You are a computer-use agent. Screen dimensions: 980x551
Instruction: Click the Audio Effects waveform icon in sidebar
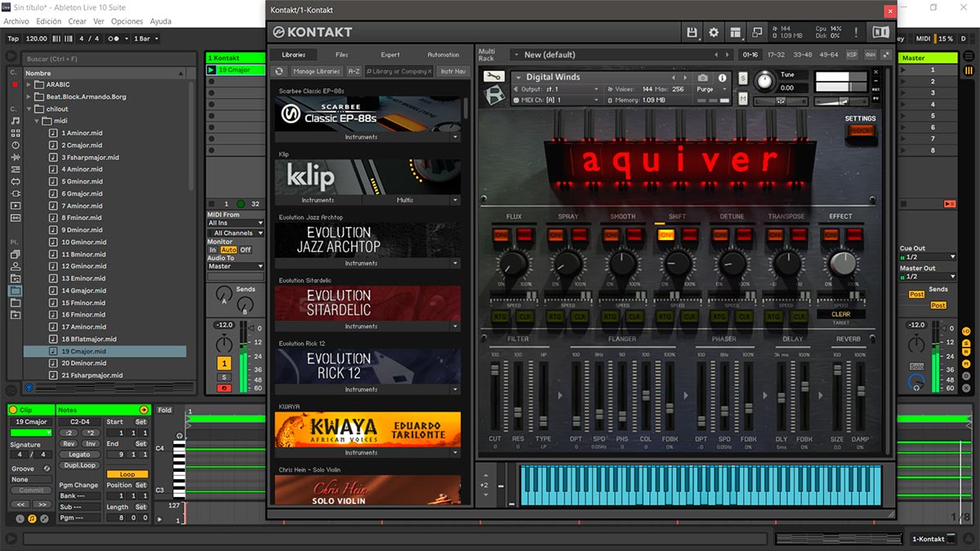16,158
